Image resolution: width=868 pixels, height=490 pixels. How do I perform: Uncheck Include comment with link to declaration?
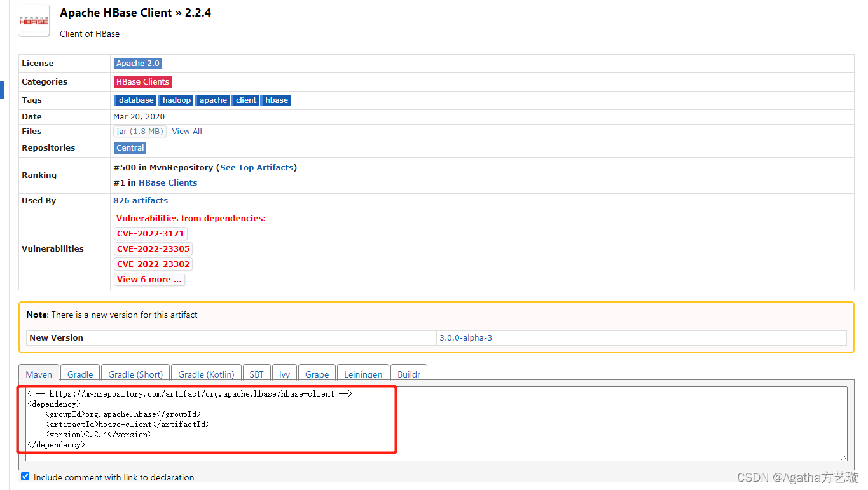click(25, 477)
